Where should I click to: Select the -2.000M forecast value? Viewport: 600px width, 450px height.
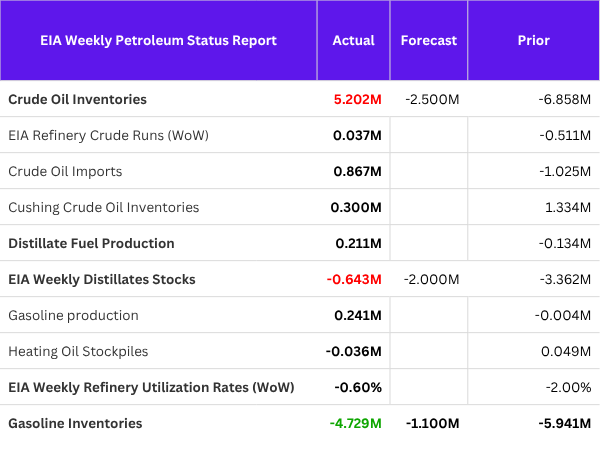[431, 279]
